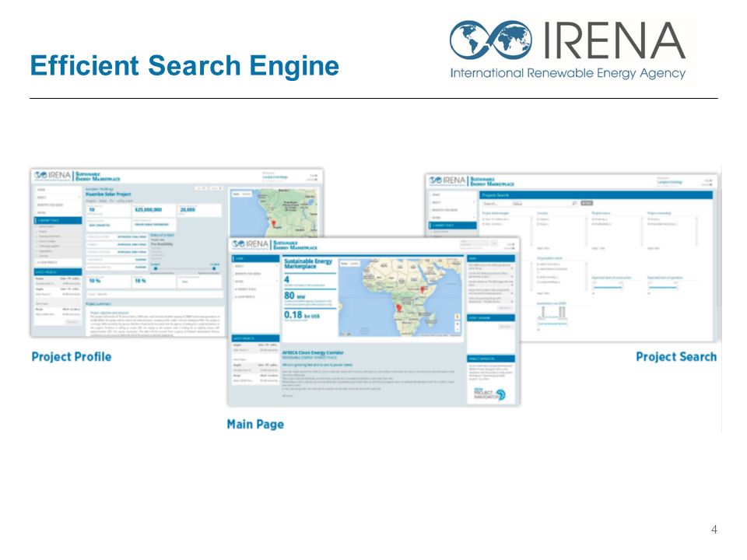Click the Street View pegman on Main Page map
This screenshot has width=747, height=560.
tap(458, 317)
